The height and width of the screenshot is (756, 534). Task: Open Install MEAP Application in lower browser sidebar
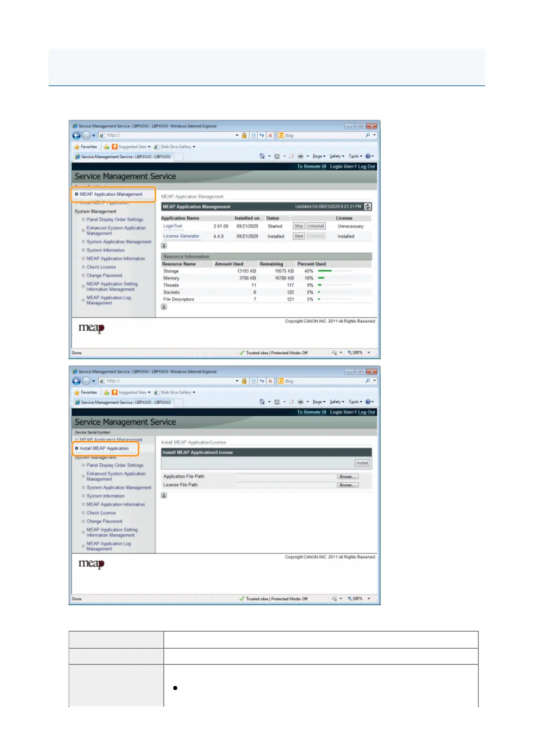(104, 448)
